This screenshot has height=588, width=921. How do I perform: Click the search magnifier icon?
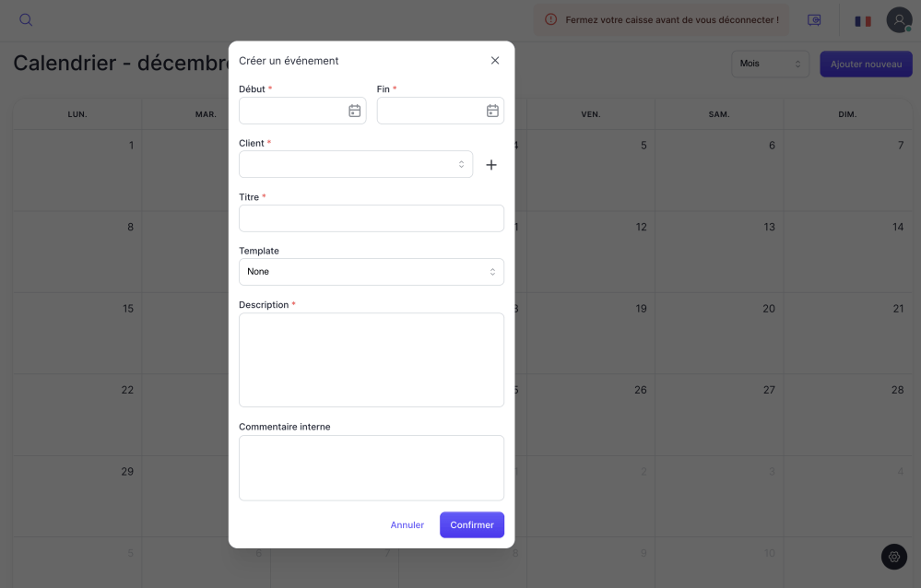[x=26, y=20]
